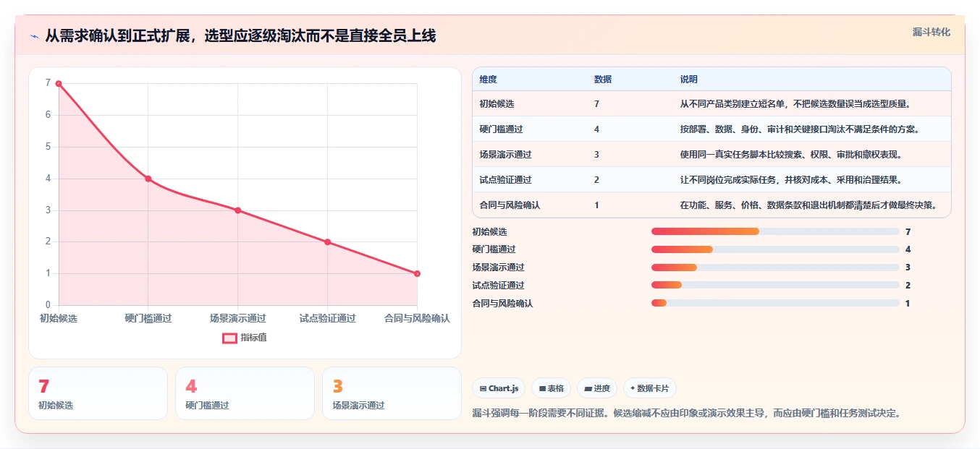The height and width of the screenshot is (449, 980).
Task: Select the 试点验证通过 table row cell
Action: pos(505,180)
